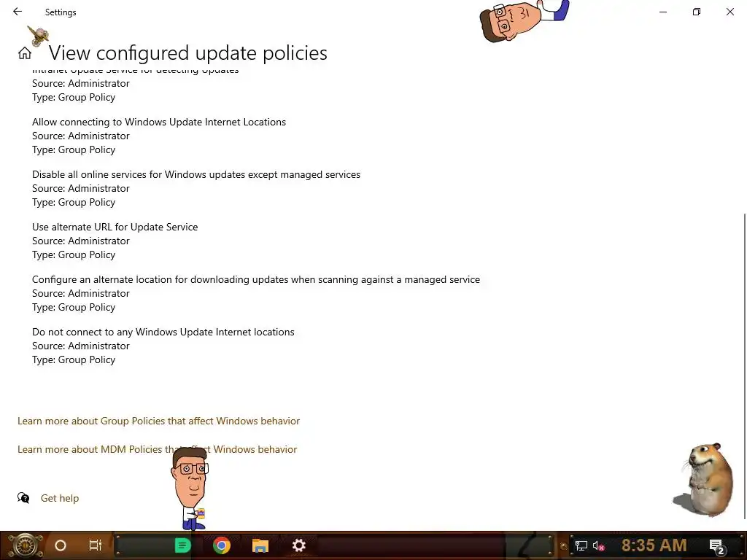747x560 pixels.
Task: Click the 'Settings' window title text
Action: point(61,12)
